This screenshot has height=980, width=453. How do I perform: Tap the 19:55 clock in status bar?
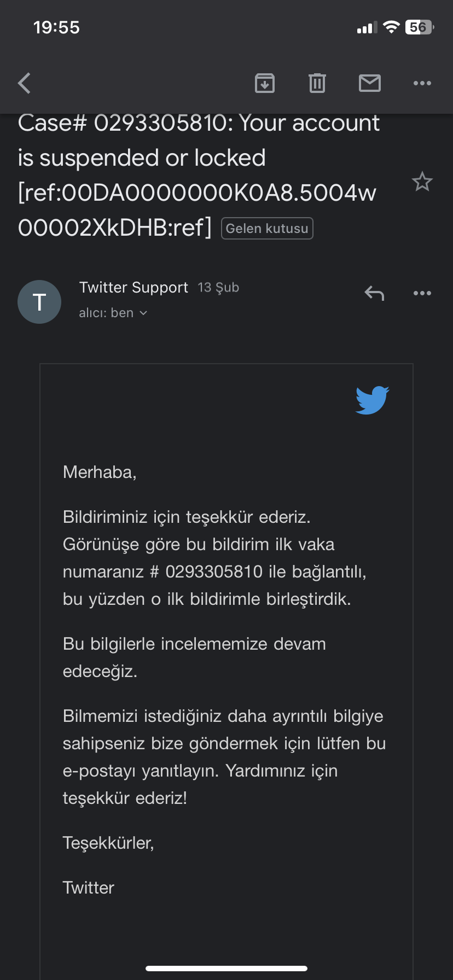click(x=56, y=27)
